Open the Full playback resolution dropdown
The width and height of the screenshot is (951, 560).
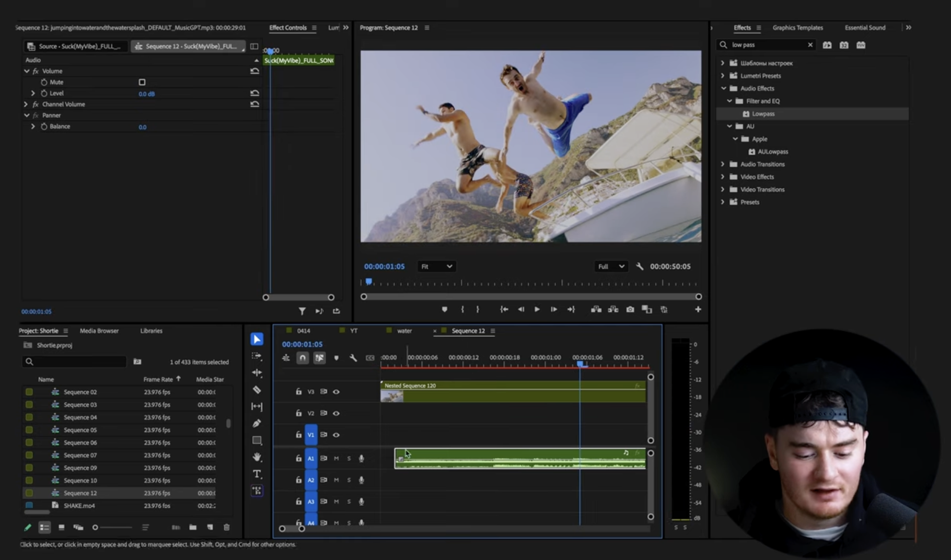click(x=611, y=266)
